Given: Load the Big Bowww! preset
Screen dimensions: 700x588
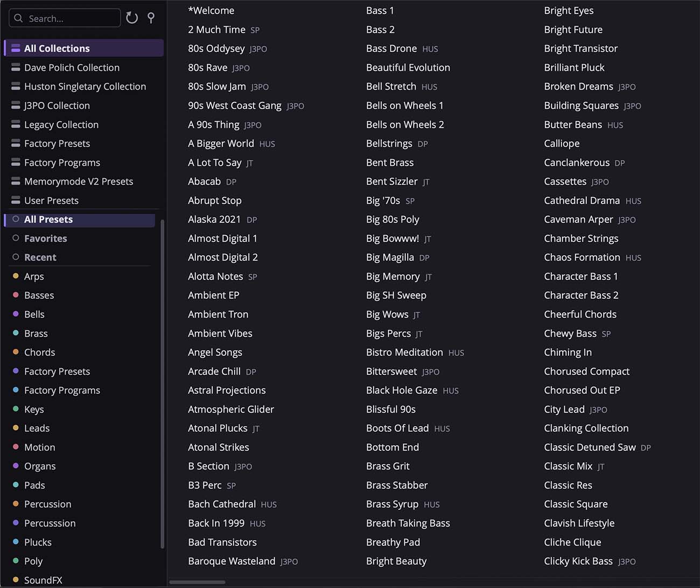Looking at the screenshot, I should [393, 238].
